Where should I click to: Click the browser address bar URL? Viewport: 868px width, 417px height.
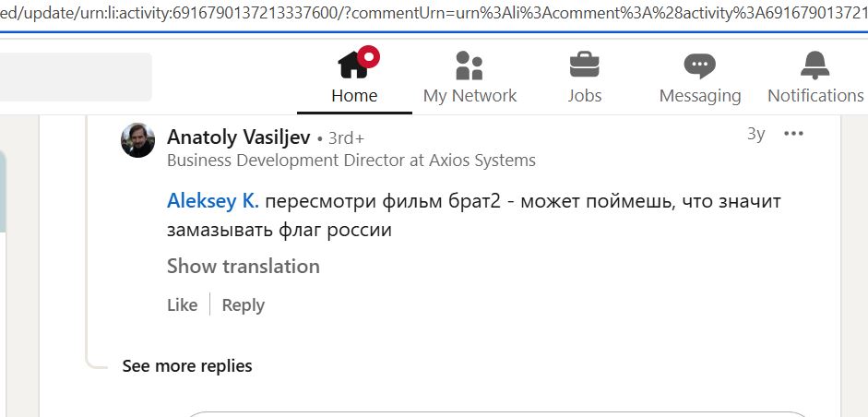434,13
